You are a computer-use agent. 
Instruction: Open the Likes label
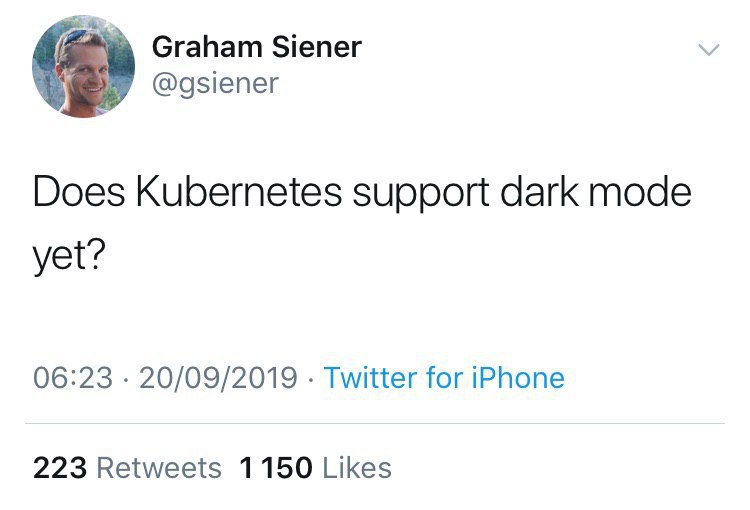click(x=357, y=467)
